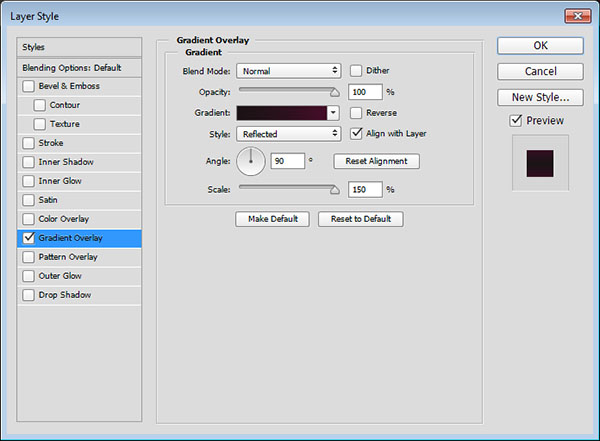Toggle the Reverse gradient checkbox
This screenshot has width=600, height=441.
(x=357, y=114)
